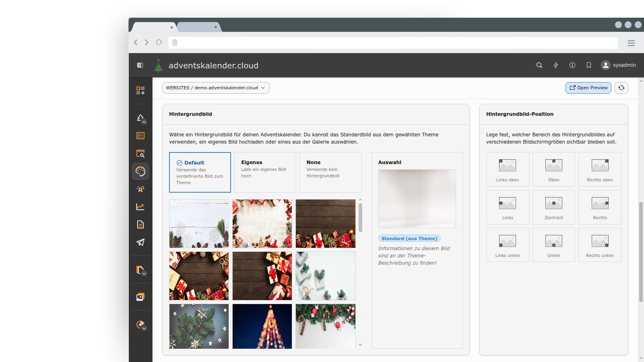
Task: Open the browser hamburger menu
Action: pyautogui.click(x=631, y=43)
